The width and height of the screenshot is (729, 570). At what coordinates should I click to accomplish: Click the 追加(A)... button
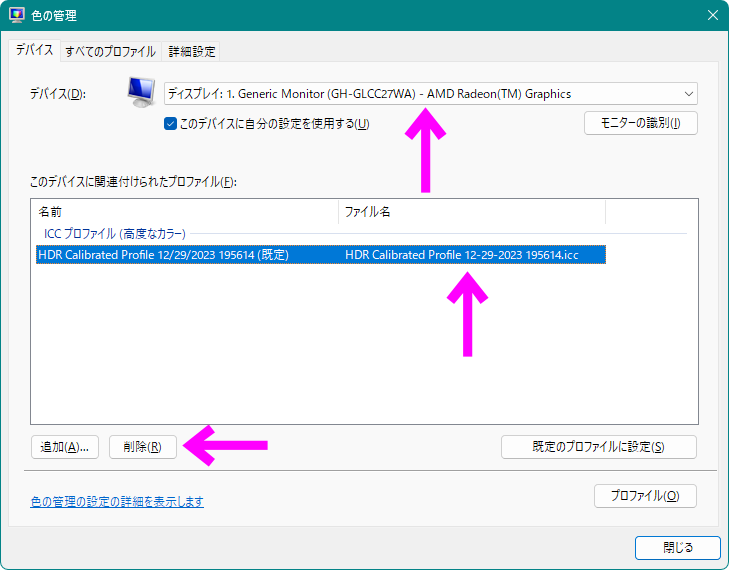tap(65, 447)
